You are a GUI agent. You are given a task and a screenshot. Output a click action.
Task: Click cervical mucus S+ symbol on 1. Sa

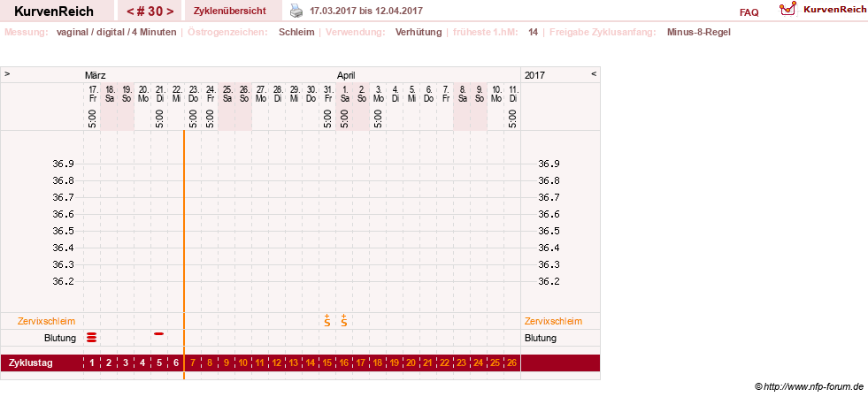click(344, 320)
